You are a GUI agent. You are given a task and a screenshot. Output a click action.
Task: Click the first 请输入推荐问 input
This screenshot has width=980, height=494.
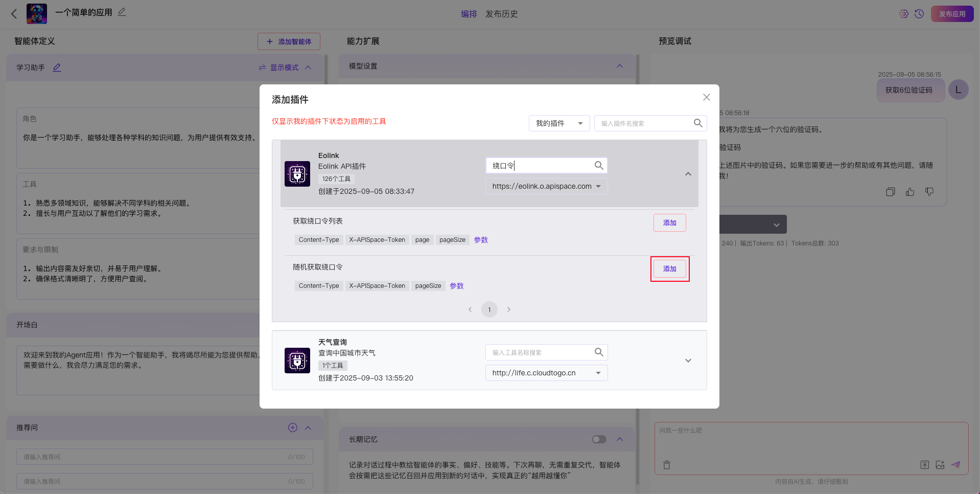[165, 457]
